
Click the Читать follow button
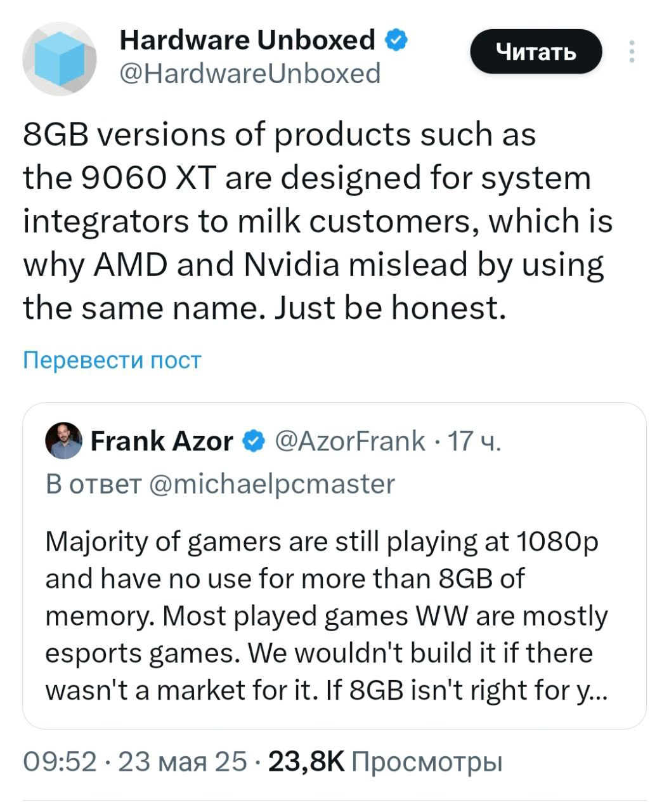(x=536, y=51)
